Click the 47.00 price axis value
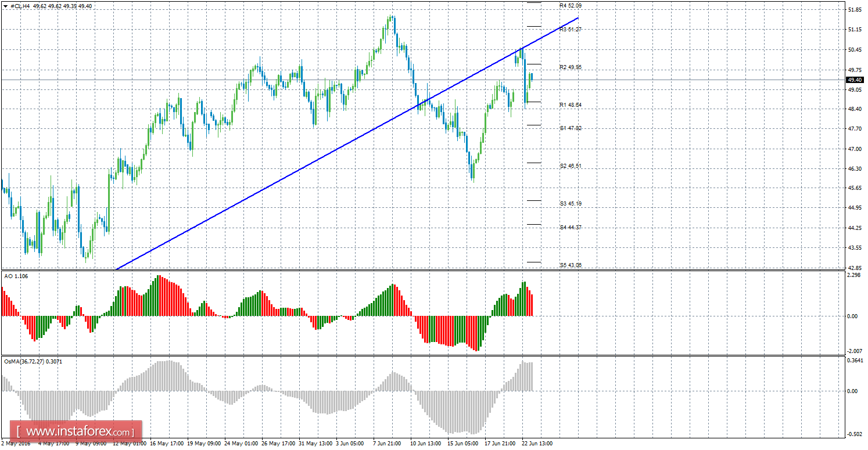This screenshot has height=450, width=868. click(x=855, y=149)
